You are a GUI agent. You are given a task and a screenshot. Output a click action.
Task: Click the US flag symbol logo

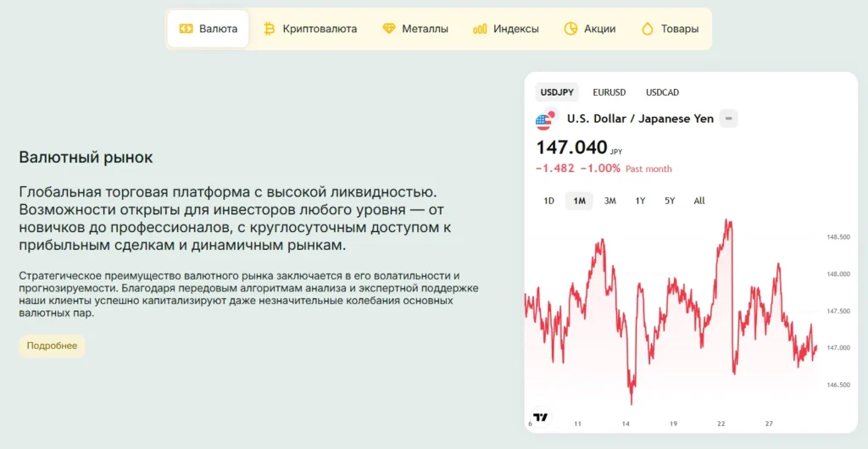[544, 120]
